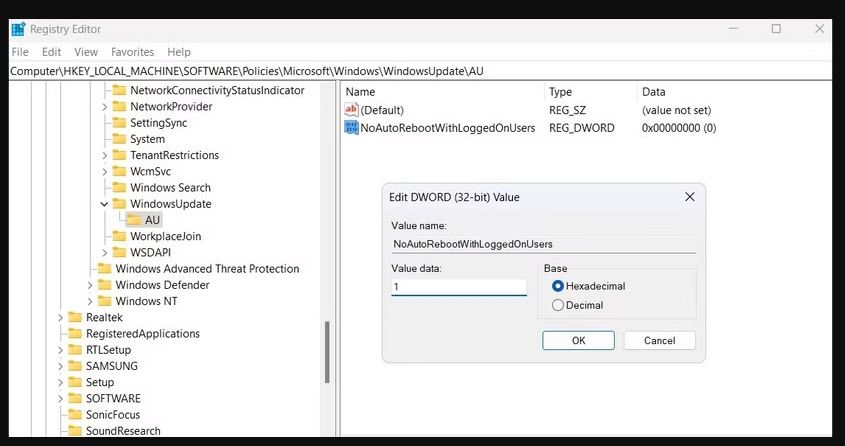Click the NetworkProvider folder icon

[119, 107]
